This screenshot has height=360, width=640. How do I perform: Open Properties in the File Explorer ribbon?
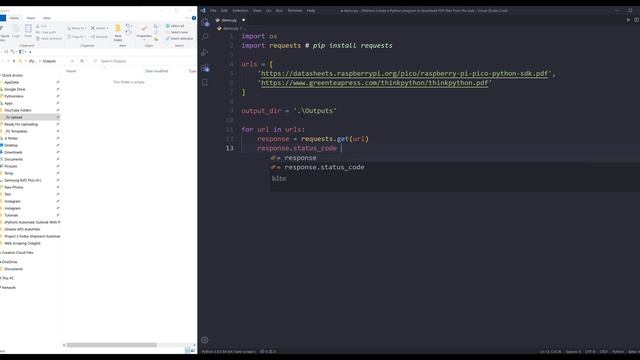[x=144, y=32]
